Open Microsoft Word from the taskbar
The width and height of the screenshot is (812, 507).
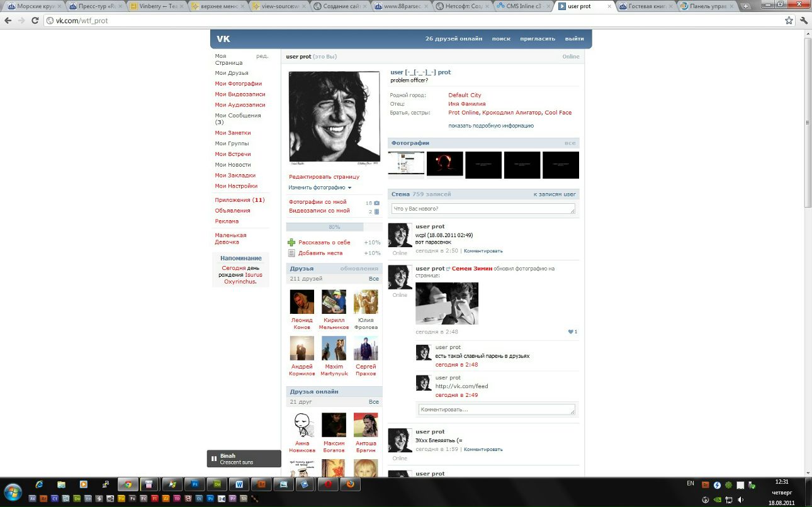click(239, 484)
